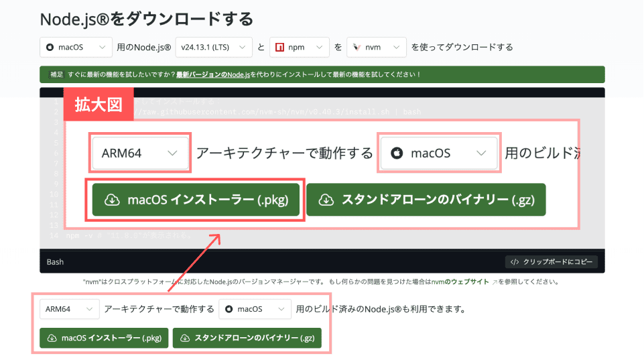Open the nvmのウェブサイト link
Viewport: 644px width, 362px height.
tap(460, 282)
